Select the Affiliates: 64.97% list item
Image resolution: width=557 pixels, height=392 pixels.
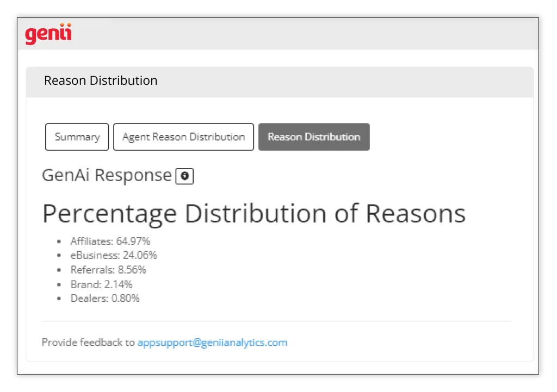coord(110,241)
